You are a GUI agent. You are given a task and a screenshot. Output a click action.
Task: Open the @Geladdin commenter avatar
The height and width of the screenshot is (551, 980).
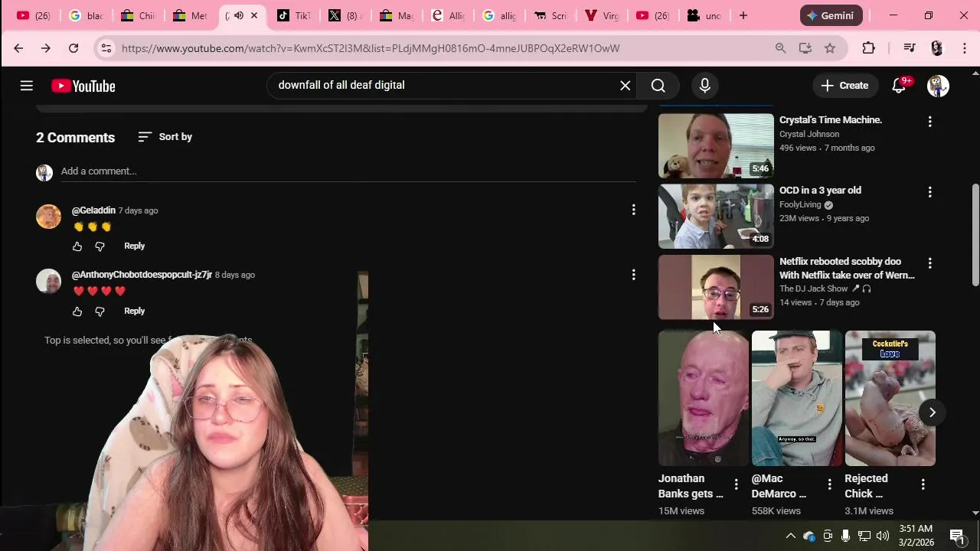(x=48, y=217)
